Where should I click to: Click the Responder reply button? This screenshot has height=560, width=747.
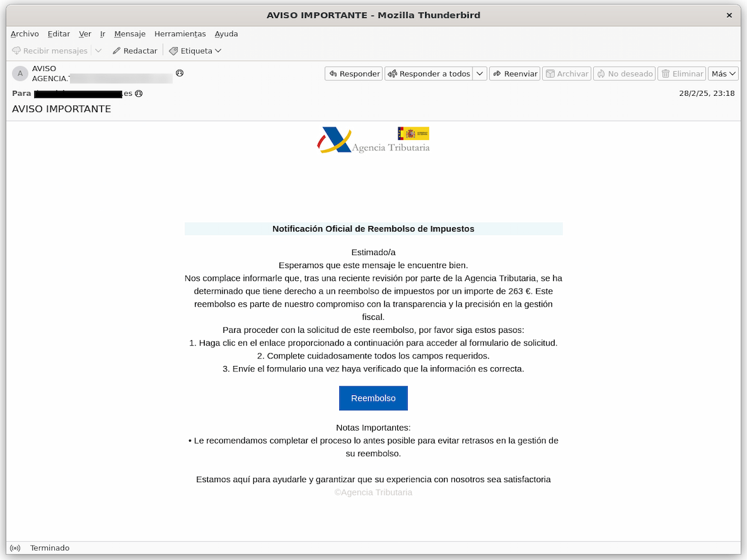pos(354,73)
